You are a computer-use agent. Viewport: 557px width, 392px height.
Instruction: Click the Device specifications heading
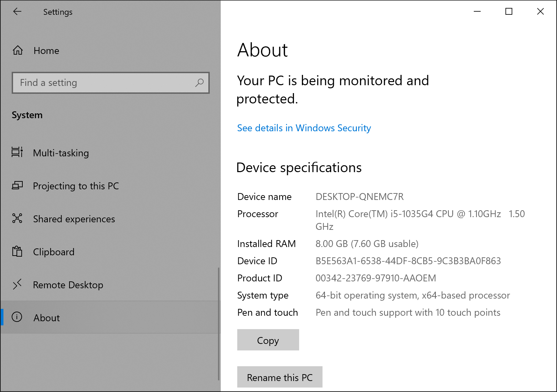(299, 168)
